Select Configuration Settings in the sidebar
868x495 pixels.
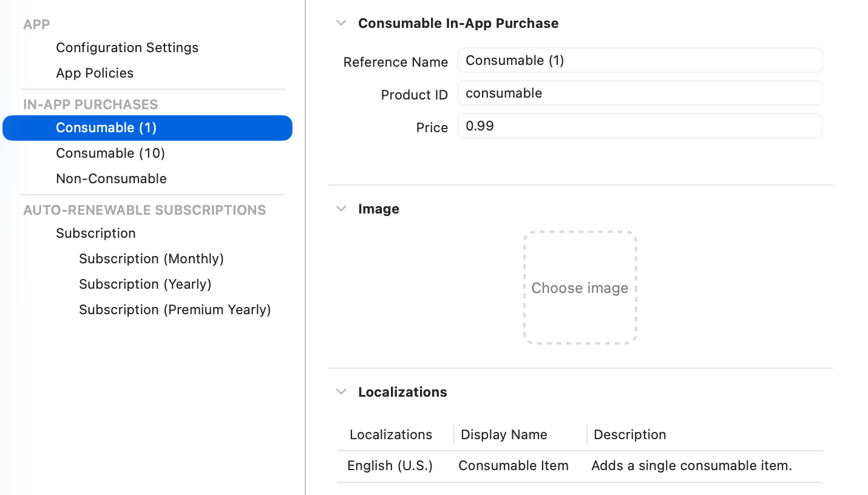click(127, 47)
